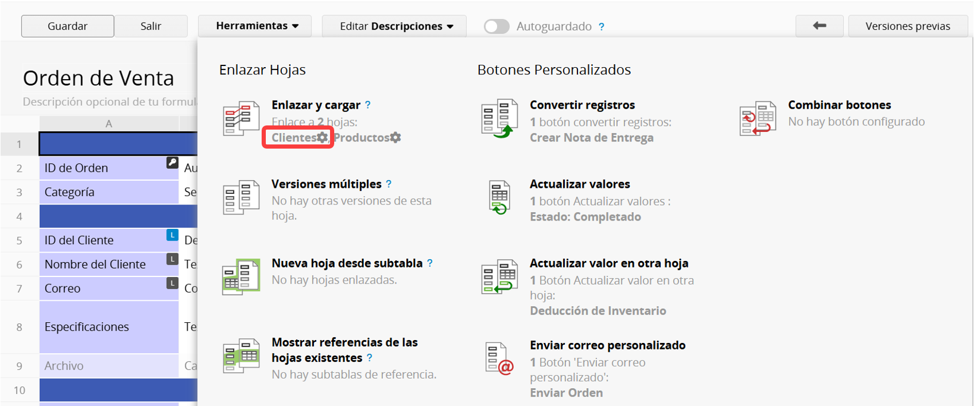Select the ID de Orden cell
This screenshot has width=980, height=406.
(108, 168)
